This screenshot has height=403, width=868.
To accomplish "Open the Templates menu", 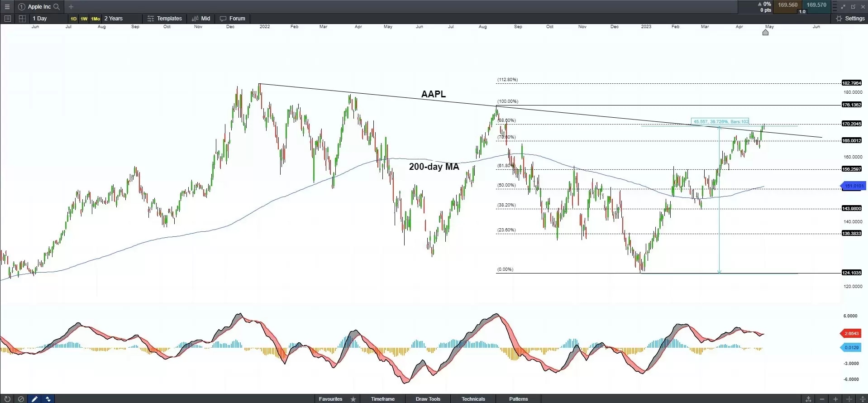I will 165,19.
